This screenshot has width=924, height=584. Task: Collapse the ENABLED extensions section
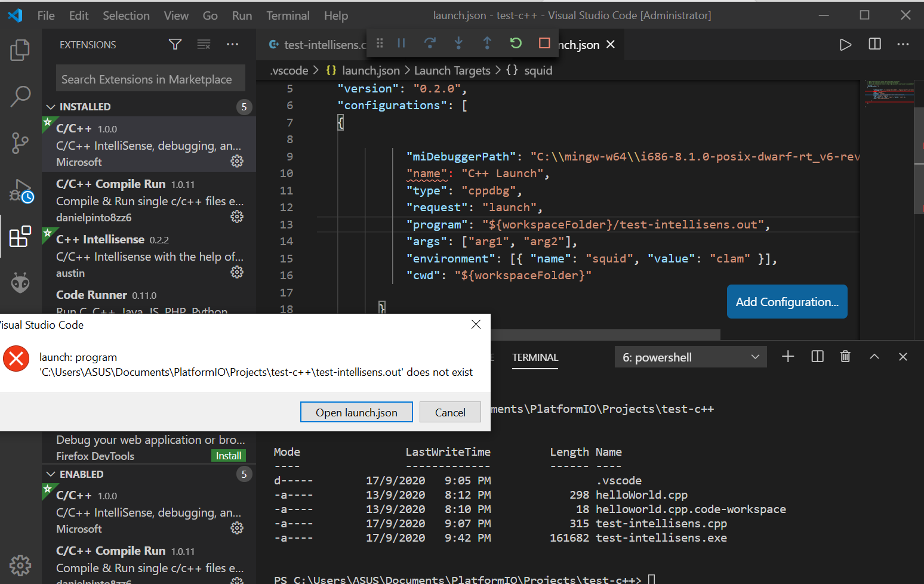[x=51, y=474]
